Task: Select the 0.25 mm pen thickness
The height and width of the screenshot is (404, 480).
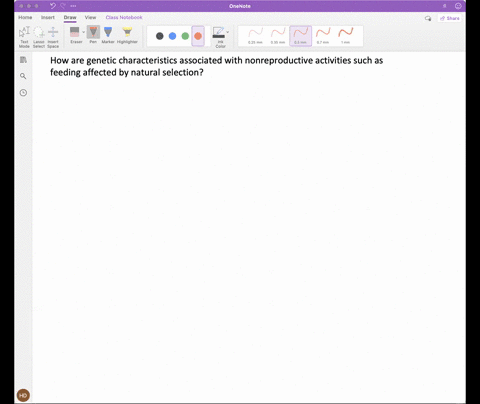Action: pyautogui.click(x=255, y=36)
